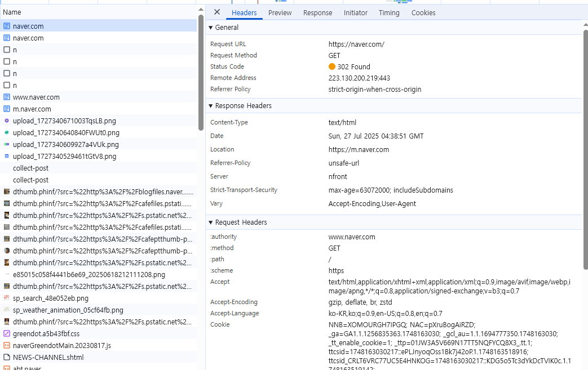Click the document icon of www.naver.com request

7,97
